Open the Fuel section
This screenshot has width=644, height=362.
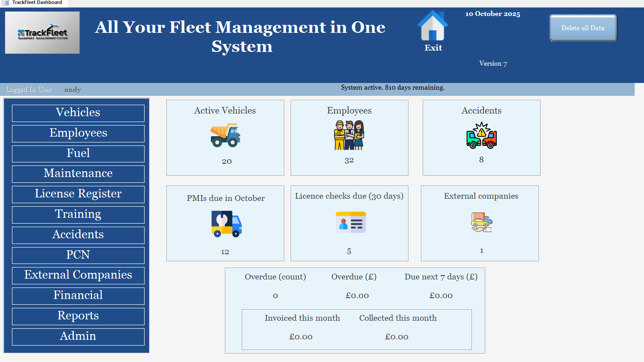[78, 153]
